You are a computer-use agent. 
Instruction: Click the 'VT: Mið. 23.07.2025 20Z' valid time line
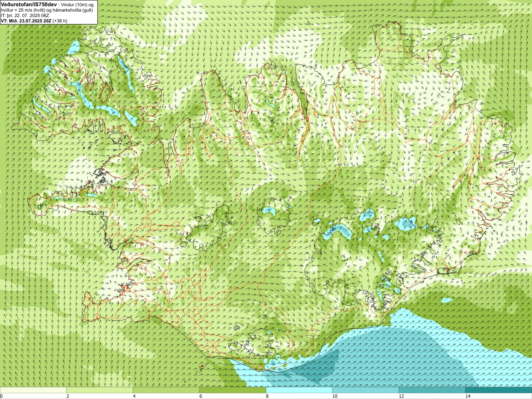point(27,20)
